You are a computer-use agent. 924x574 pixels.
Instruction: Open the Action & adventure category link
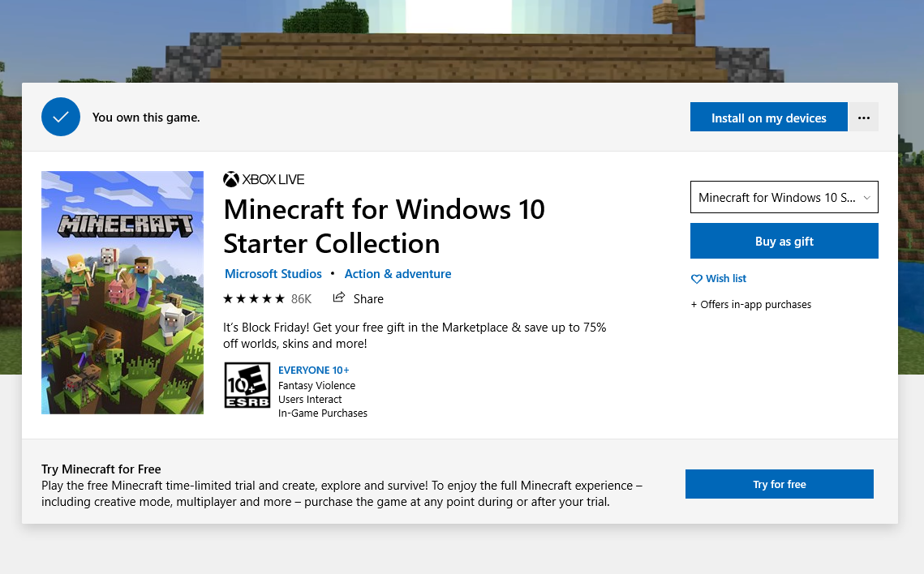[398, 274]
